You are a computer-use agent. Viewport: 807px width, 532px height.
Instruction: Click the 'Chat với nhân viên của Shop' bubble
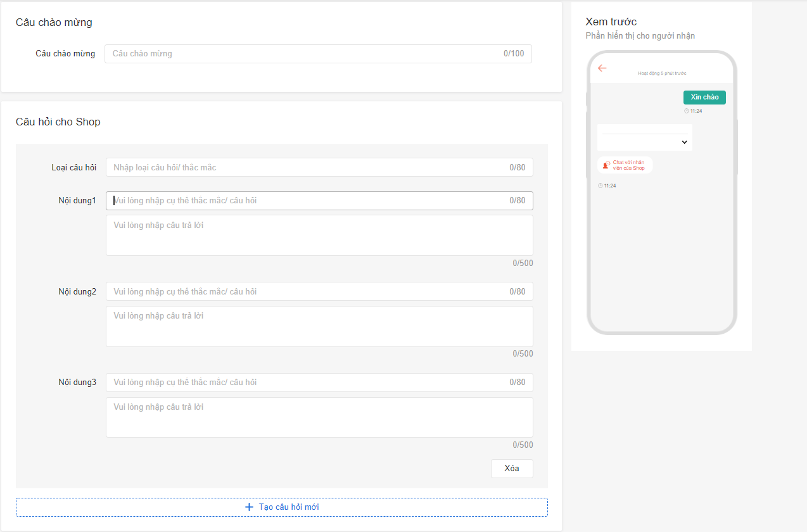coord(625,165)
